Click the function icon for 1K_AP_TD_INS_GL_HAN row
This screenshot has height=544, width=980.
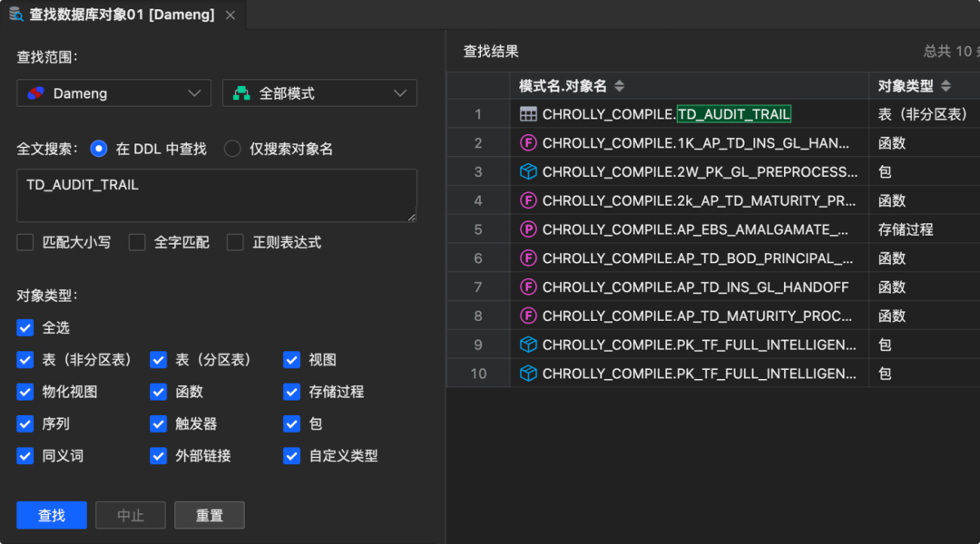pos(528,143)
